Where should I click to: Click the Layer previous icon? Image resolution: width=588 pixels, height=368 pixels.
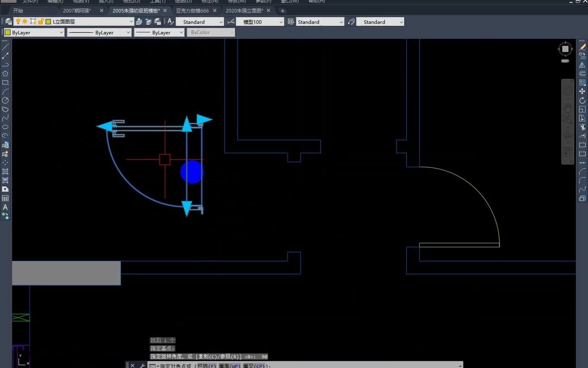click(149, 22)
